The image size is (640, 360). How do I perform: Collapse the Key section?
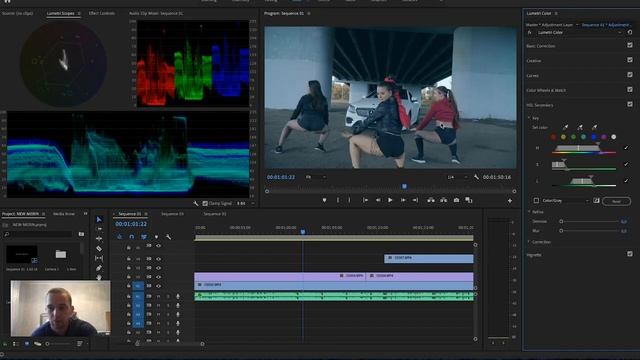[529, 118]
